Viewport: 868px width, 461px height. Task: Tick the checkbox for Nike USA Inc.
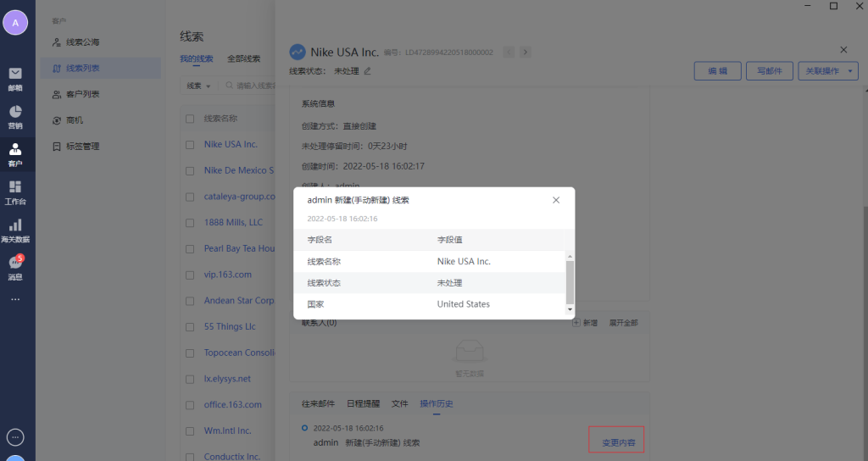tap(190, 145)
